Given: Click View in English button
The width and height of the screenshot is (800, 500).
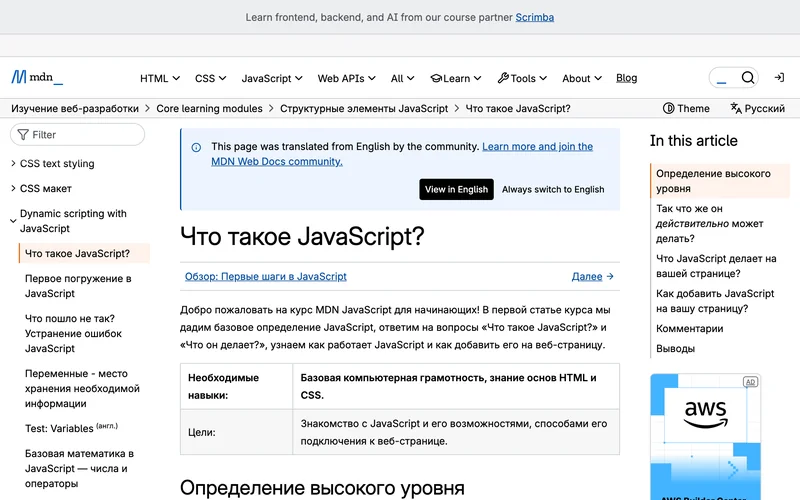Looking at the screenshot, I should [456, 189].
